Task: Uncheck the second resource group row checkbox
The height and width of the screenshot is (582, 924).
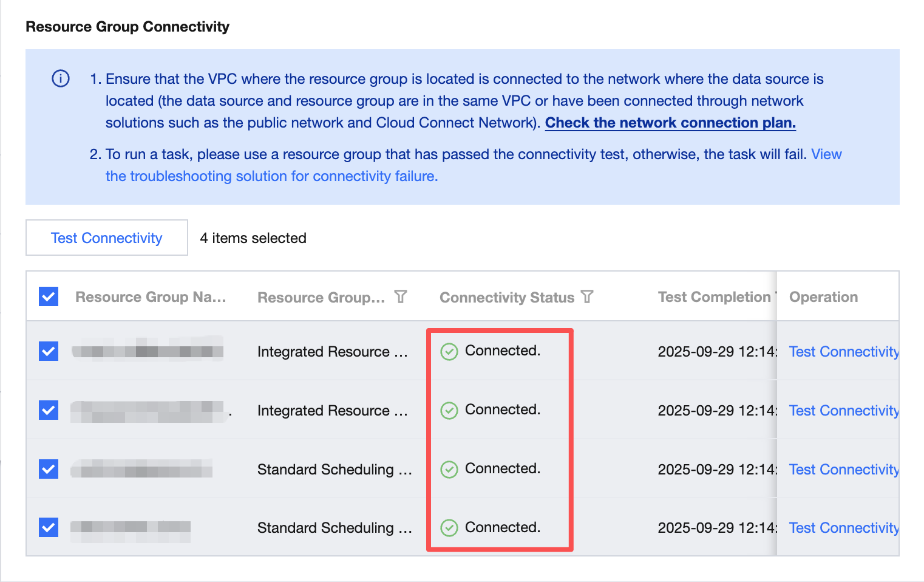Action: pos(49,410)
